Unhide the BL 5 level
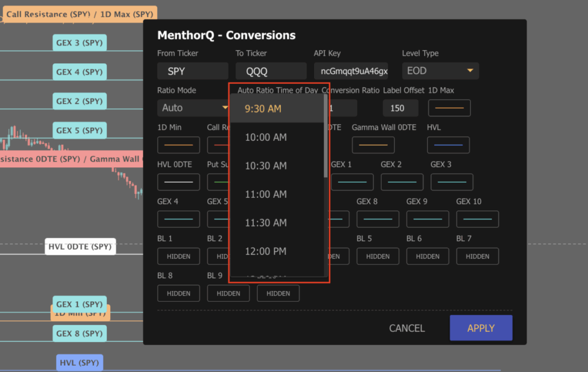 (378, 256)
